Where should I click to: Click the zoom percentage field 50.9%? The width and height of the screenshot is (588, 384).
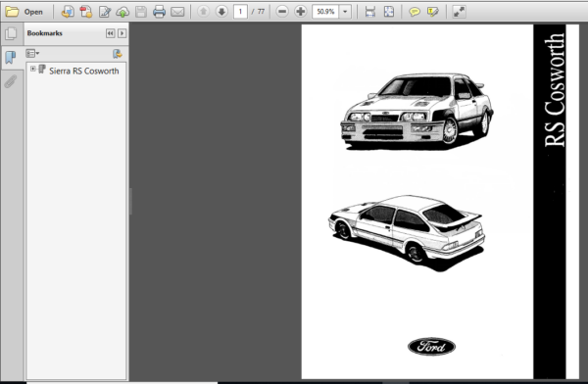(325, 12)
